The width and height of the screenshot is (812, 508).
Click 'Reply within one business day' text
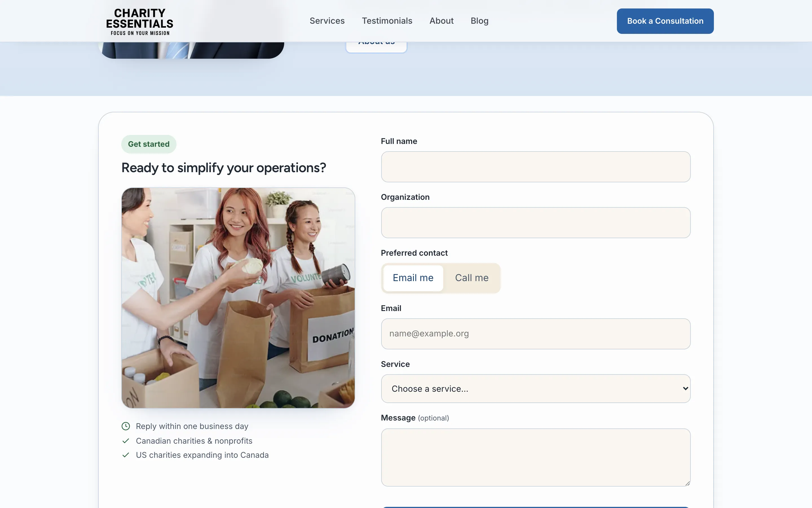click(192, 426)
